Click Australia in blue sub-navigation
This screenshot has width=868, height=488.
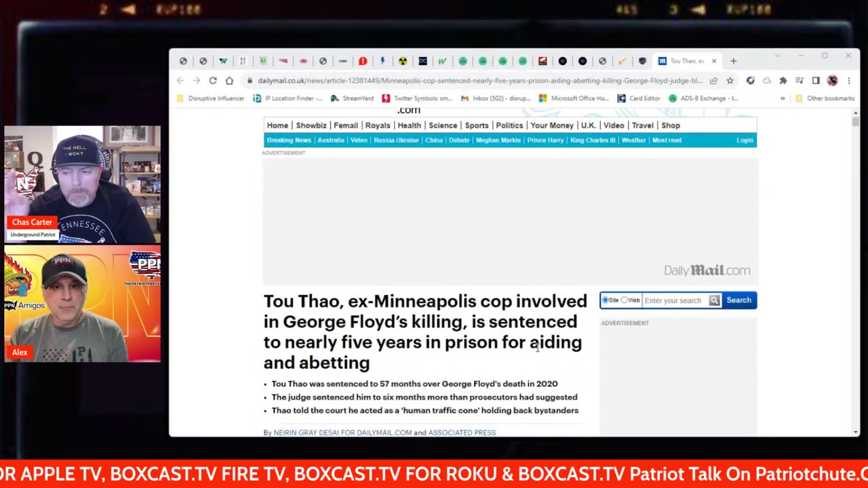coord(331,140)
